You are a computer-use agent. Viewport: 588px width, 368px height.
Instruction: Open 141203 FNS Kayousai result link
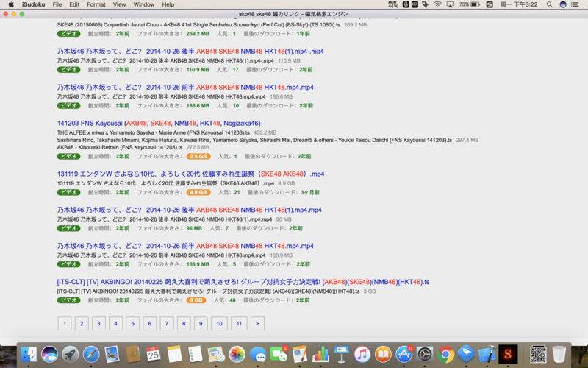tap(159, 123)
